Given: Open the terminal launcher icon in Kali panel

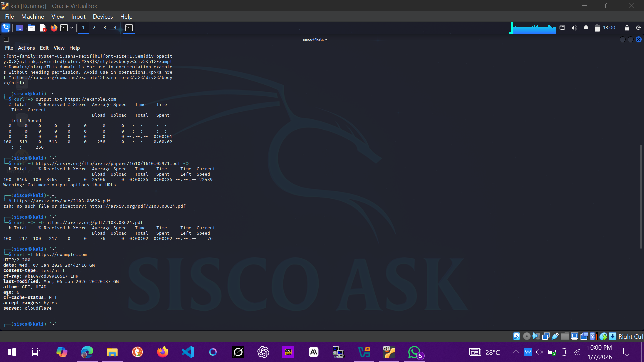Looking at the screenshot, I should tap(64, 28).
